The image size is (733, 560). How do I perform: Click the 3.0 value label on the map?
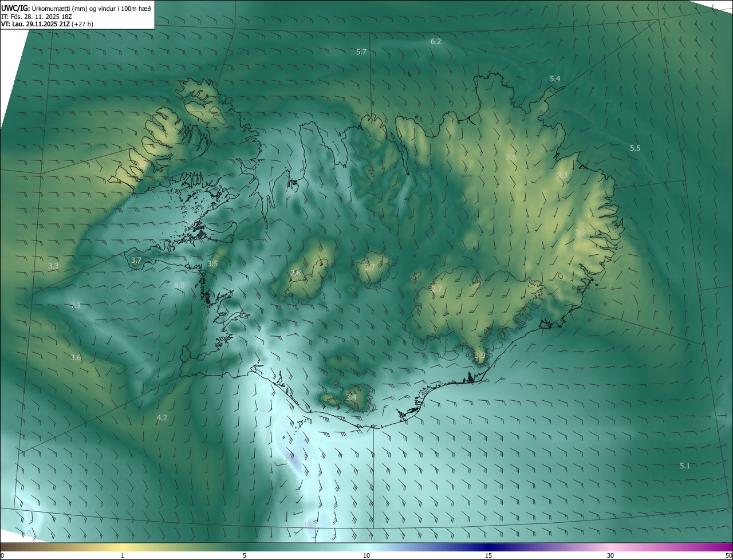(x=480, y=355)
